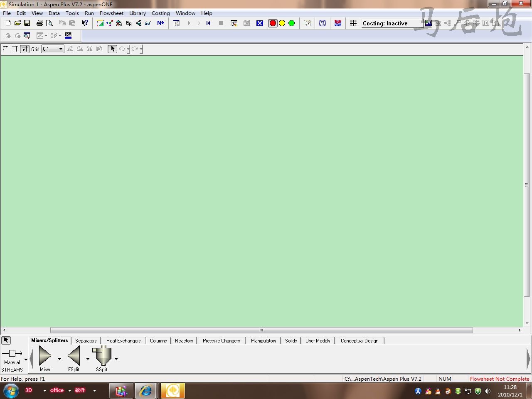Open the Blocks icon in the toolbar

pyautogui.click(x=138, y=23)
